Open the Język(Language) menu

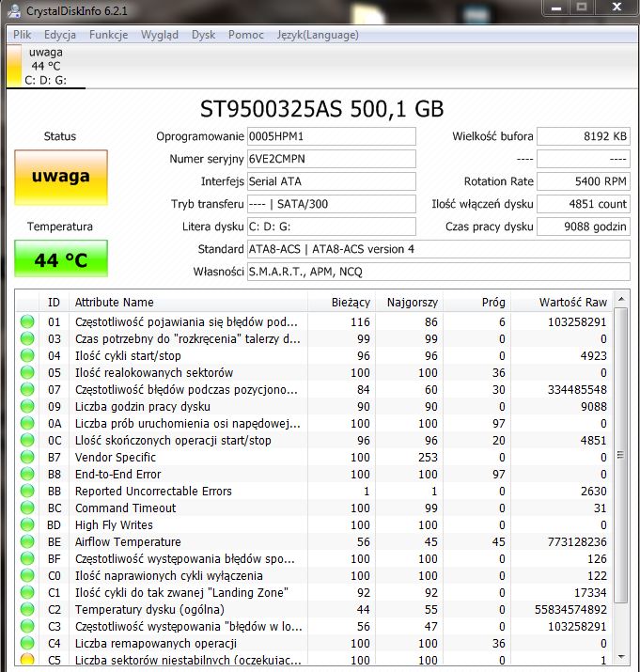[x=318, y=35]
